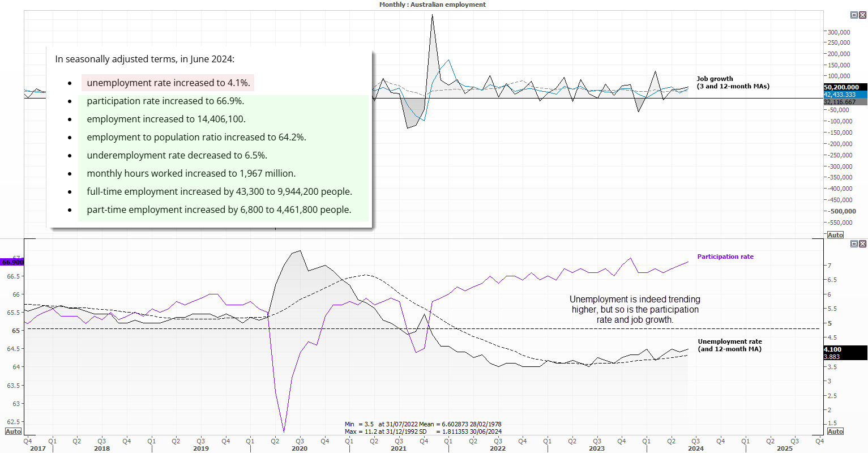This screenshot has height=453, width=868.
Task: Click the Max = 11.2 statistics line
Action: pos(423,431)
